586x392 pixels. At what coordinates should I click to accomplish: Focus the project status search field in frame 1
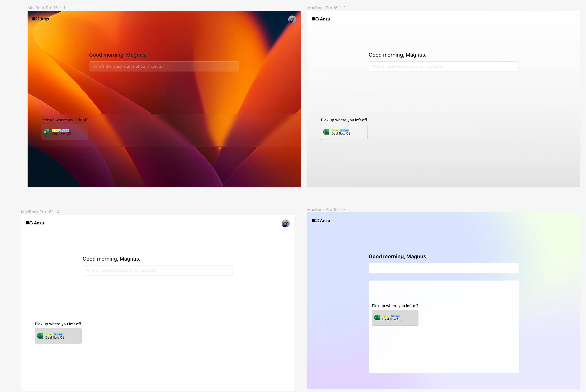click(x=164, y=66)
